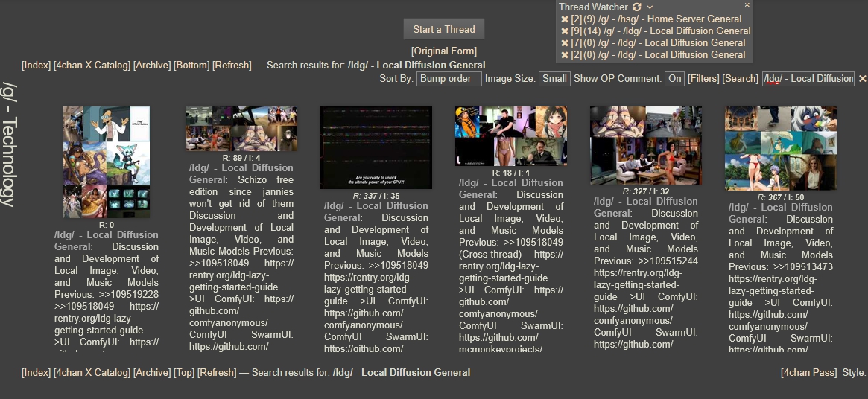Go to Index in the top navigation
868x399 pixels.
pyautogui.click(x=36, y=66)
